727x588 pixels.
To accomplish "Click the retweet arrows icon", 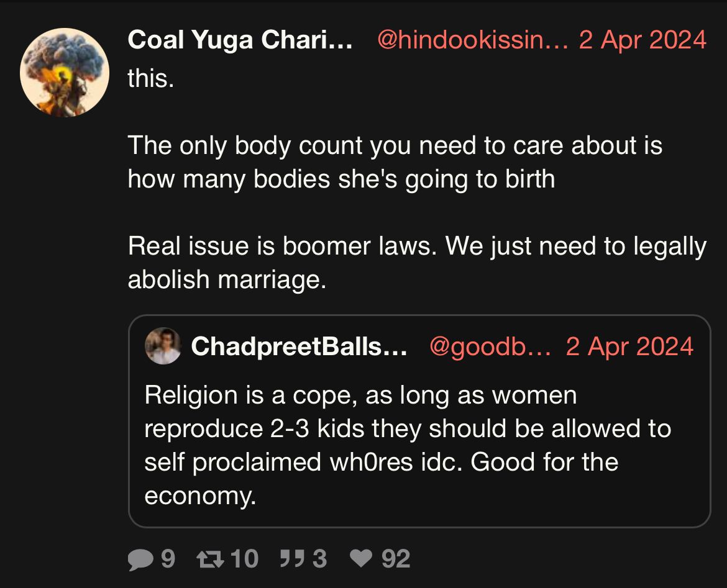I will pos(210,559).
